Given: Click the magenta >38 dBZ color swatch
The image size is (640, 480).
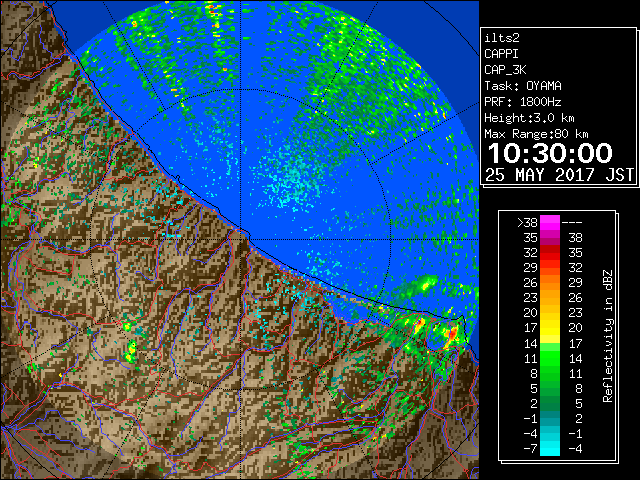Looking at the screenshot, I should pyautogui.click(x=550, y=222).
